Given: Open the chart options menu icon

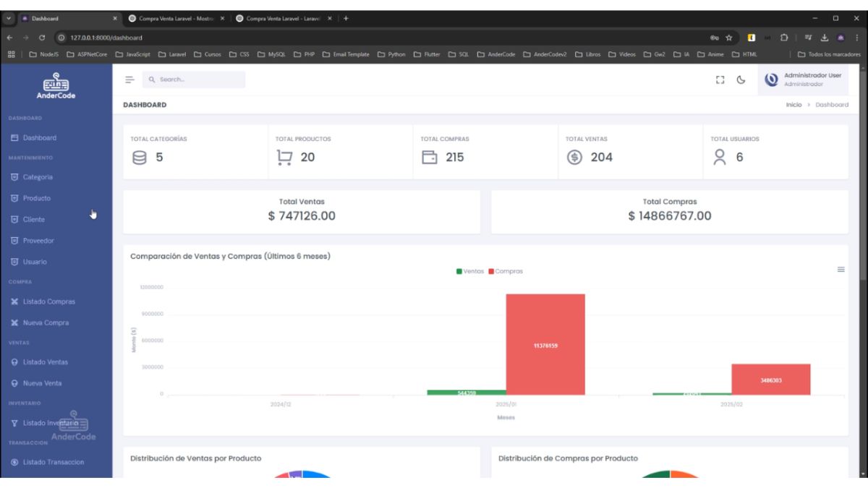Looking at the screenshot, I should point(841,270).
